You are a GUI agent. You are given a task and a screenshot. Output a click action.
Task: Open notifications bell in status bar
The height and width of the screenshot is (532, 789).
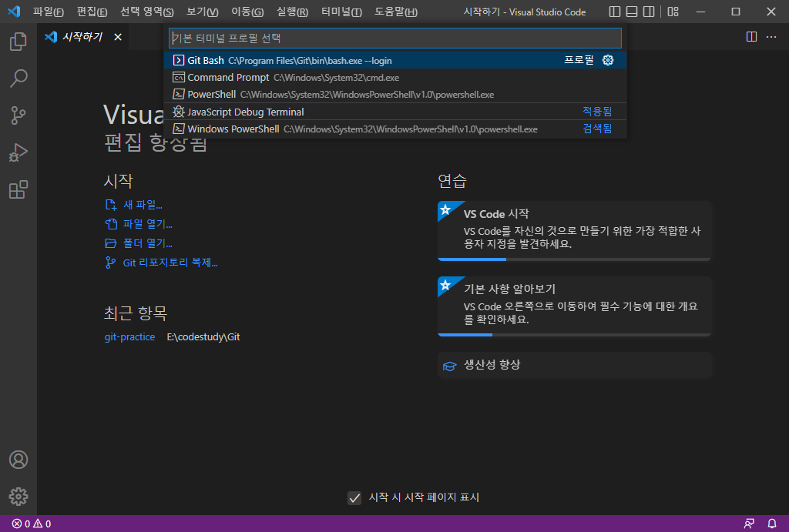(x=771, y=524)
